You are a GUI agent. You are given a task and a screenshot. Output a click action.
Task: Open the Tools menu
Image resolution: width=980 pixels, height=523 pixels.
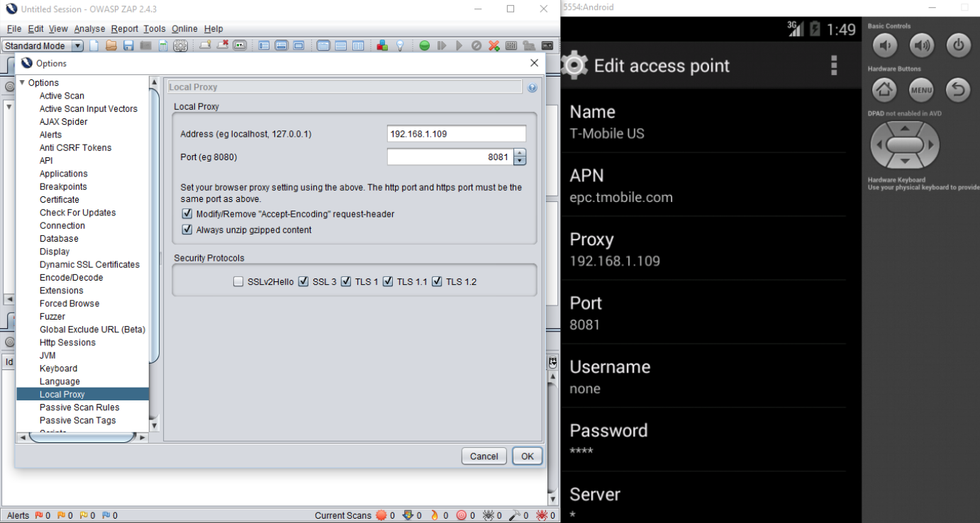pyautogui.click(x=154, y=29)
